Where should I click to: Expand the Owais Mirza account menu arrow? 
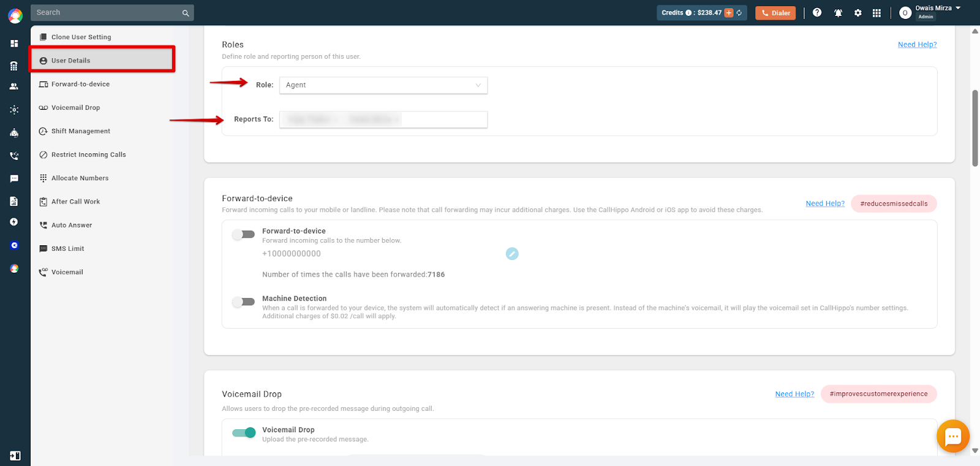(x=958, y=8)
